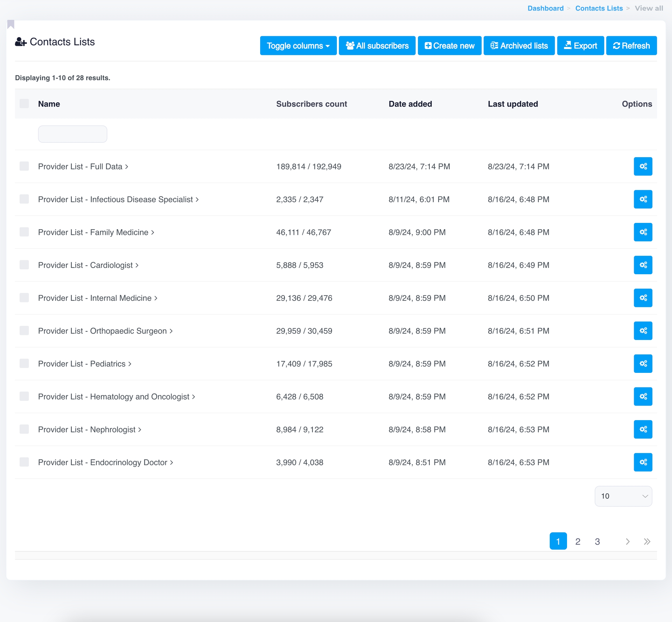Expand Provider List - Internal Medicine link

(x=97, y=298)
